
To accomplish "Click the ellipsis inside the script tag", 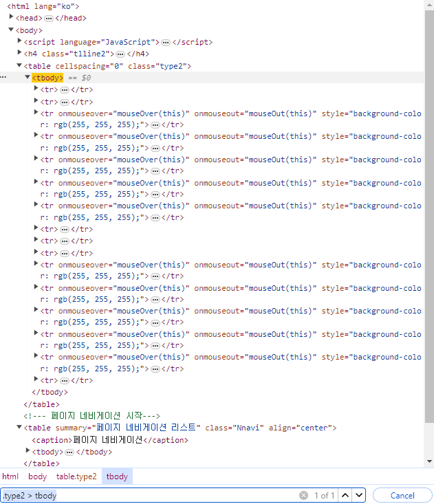I will (x=166, y=43).
